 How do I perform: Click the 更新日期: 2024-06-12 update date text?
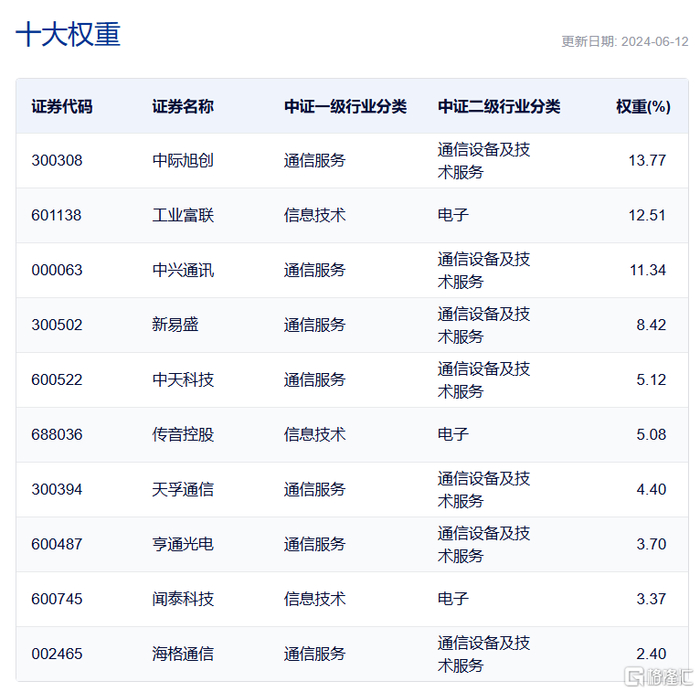(x=625, y=42)
